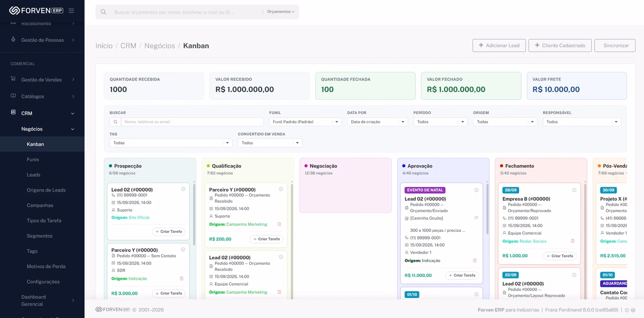Open the Tag filter dropdown
This screenshot has width=644, height=318.
pos(171,143)
